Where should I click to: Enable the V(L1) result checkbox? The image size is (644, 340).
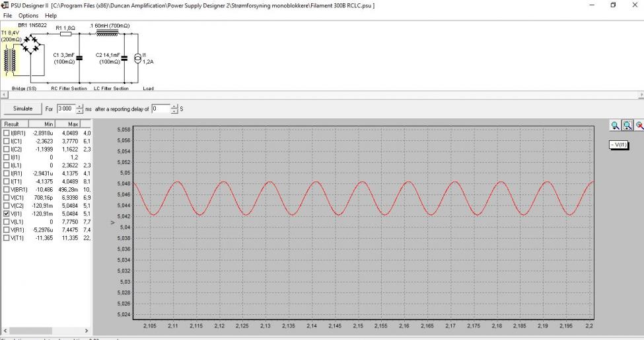point(6,222)
